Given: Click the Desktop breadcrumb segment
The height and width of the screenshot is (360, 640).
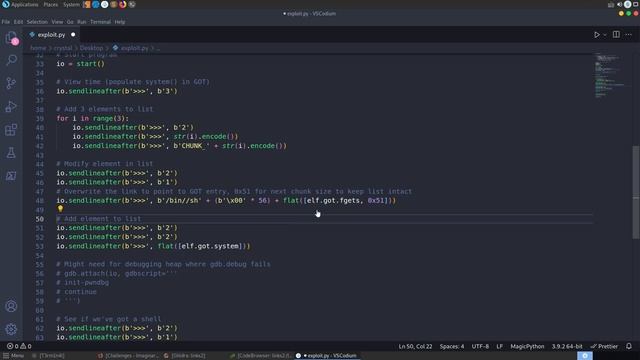Looking at the screenshot, I should click(x=91, y=48).
